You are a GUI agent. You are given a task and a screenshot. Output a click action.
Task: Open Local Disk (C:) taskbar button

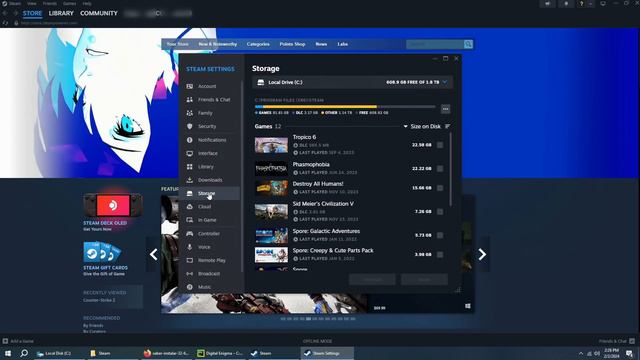pos(58,353)
